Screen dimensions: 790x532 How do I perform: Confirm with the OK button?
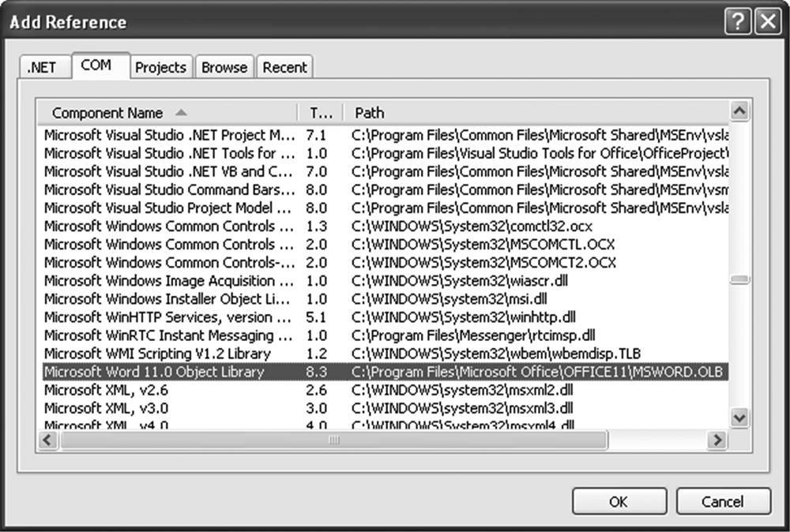coord(619,501)
